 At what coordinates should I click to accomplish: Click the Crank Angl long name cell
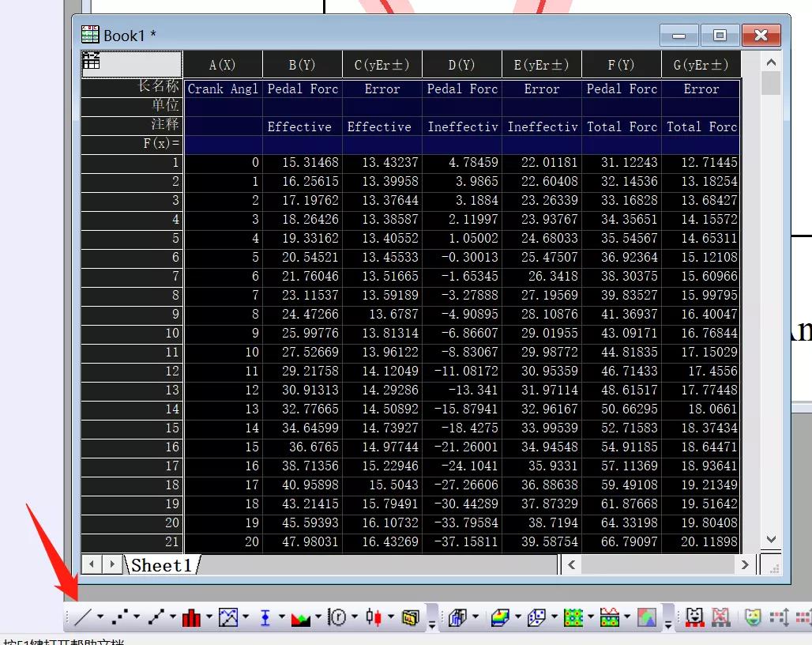coord(224,89)
